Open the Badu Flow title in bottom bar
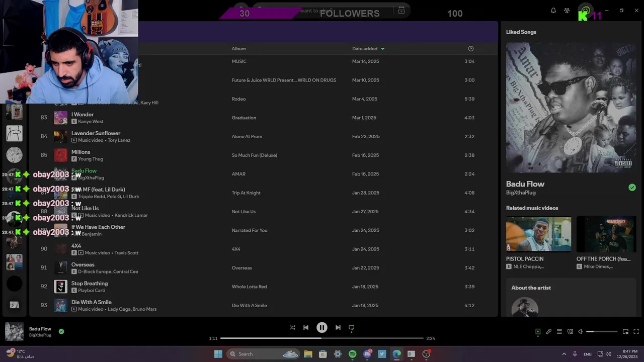 tap(40, 329)
